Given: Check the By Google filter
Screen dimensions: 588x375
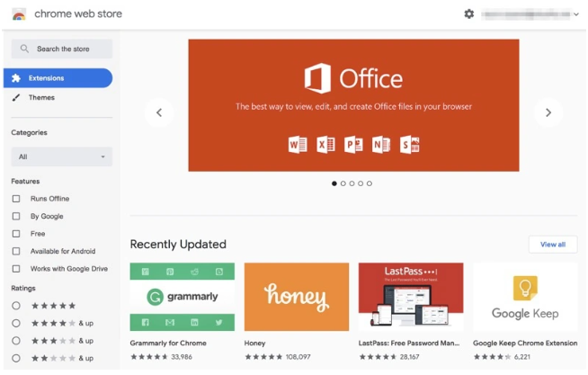Looking at the screenshot, I should point(16,216).
